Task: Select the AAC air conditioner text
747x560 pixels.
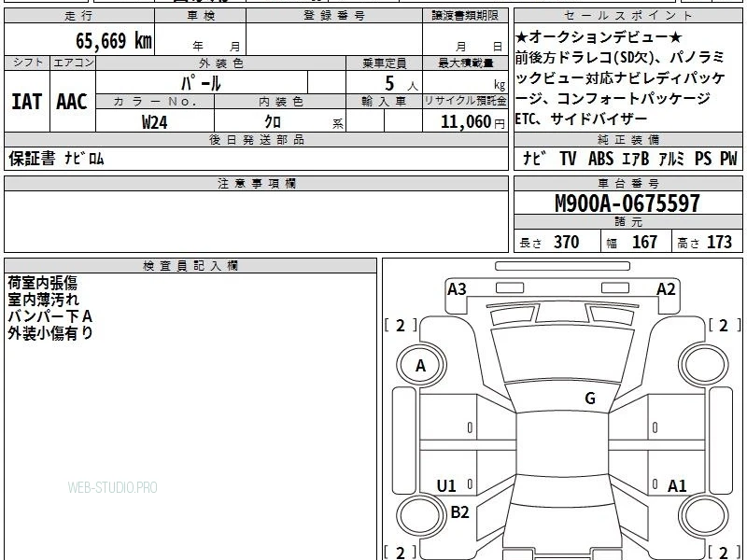Action: tap(72, 102)
